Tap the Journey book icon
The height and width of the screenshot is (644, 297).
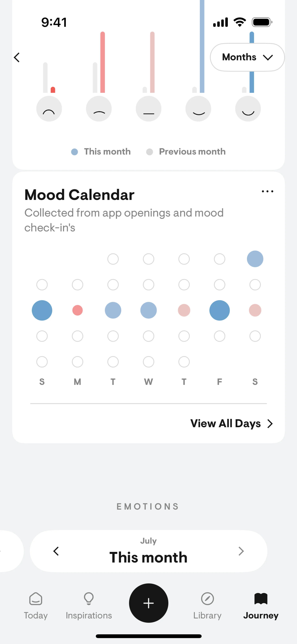pos(261,599)
